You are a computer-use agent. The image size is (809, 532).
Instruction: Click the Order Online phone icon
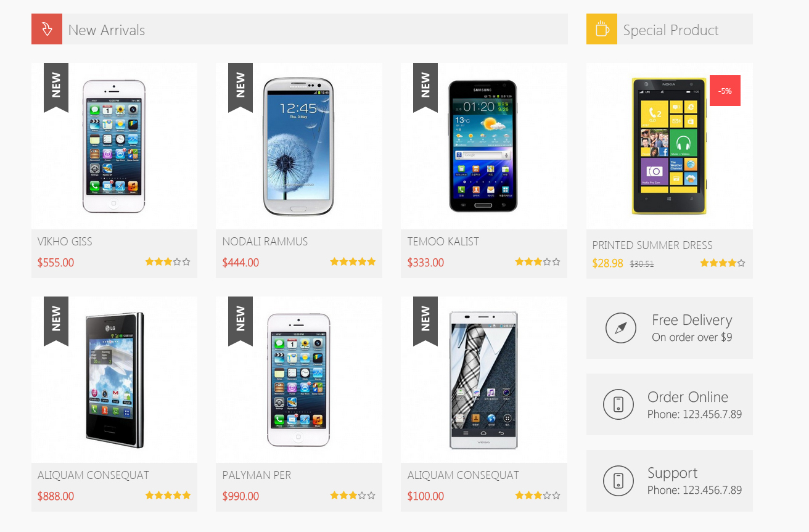(618, 404)
